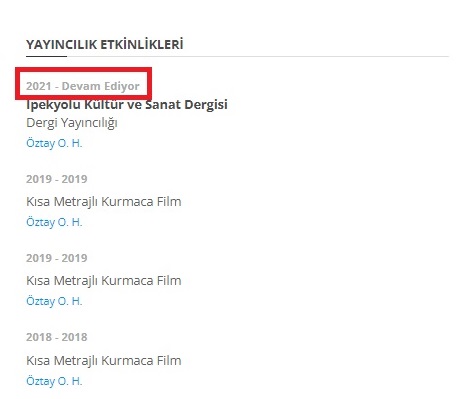Screen dimensions: 458x399
Task: Click the '2018 - 2018' date label
Action: [57, 337]
